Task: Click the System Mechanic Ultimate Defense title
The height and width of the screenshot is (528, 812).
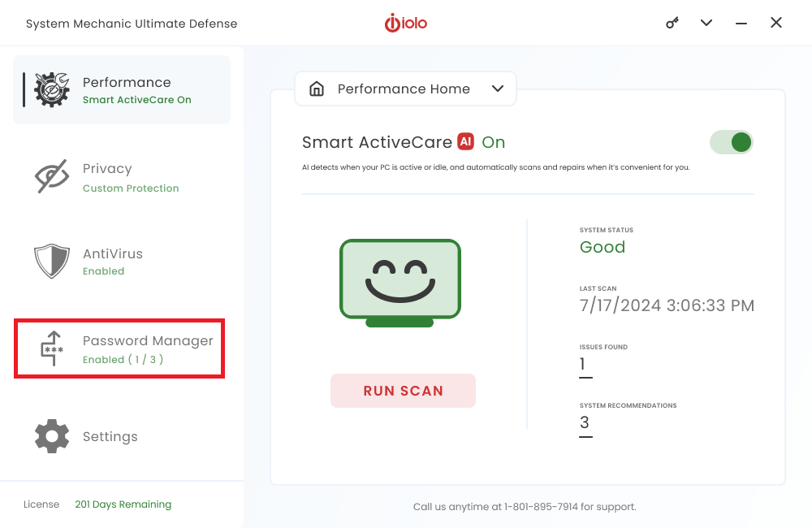Action: coord(132,24)
